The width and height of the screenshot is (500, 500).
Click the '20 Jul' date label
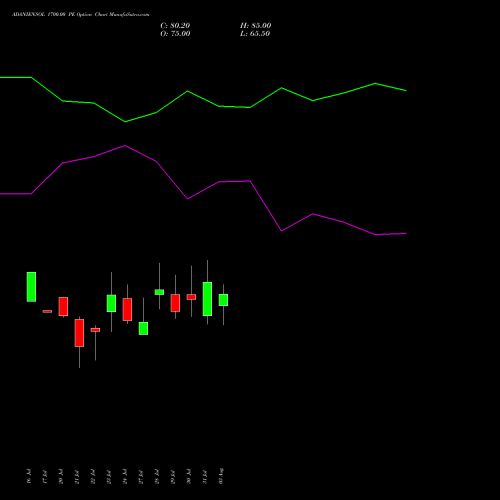pos(61,476)
